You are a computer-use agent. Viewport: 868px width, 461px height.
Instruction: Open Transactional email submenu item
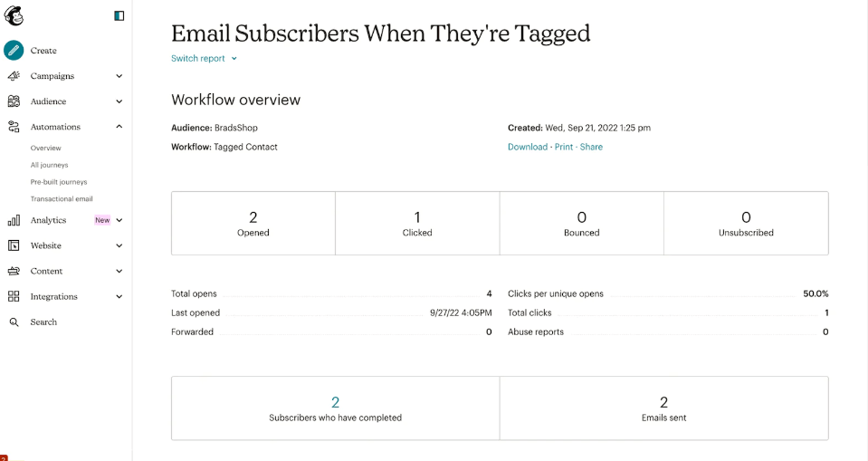point(62,198)
